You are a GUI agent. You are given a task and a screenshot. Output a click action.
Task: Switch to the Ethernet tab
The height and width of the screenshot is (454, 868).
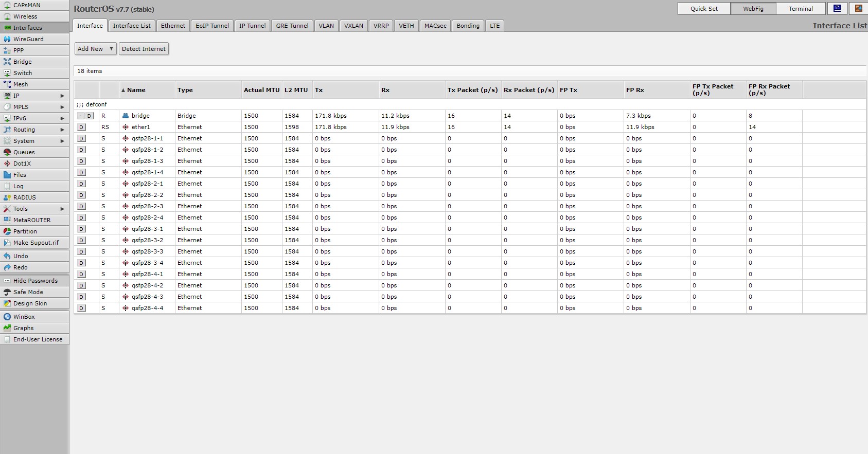coord(173,26)
